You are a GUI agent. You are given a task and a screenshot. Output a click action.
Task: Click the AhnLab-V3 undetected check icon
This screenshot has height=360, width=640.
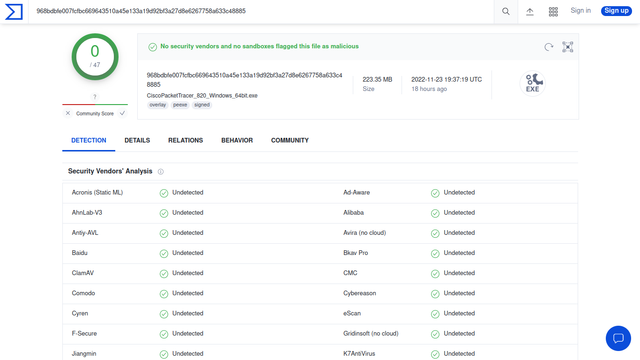[164, 213]
